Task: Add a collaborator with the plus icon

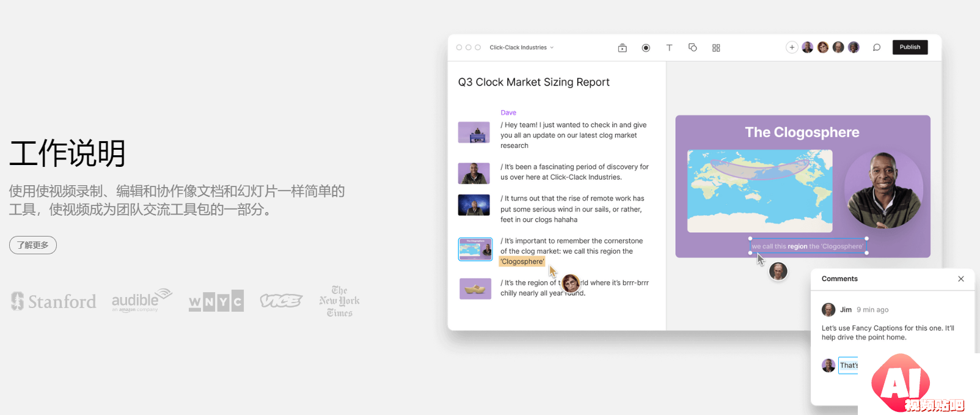Action: coord(792,48)
